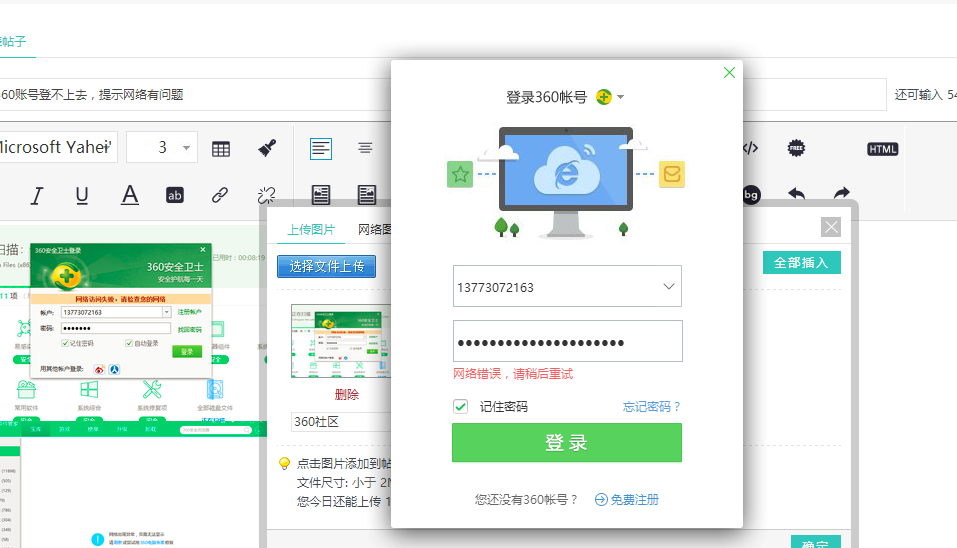Click the password field in login dialog
Screen dimensions: 957x548
click(x=568, y=341)
